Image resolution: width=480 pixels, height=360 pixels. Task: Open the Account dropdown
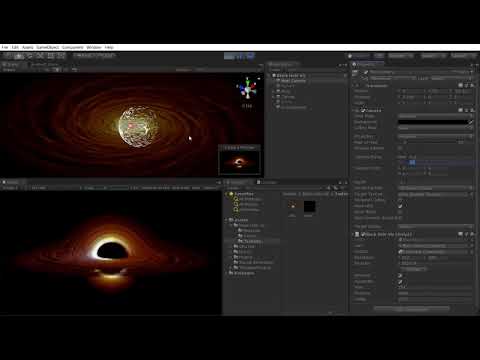[x=401, y=56]
